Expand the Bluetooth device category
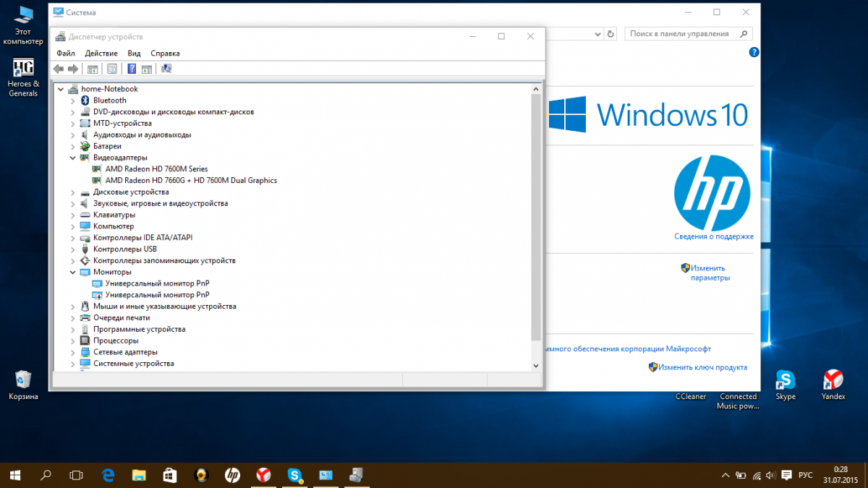Image resolution: width=868 pixels, height=488 pixels. pyautogui.click(x=73, y=100)
